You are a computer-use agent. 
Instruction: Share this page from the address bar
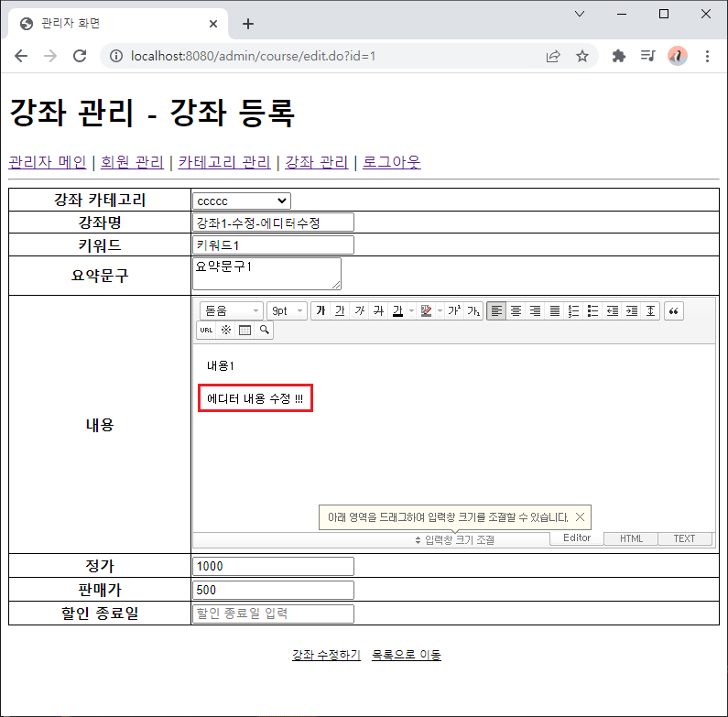553,56
